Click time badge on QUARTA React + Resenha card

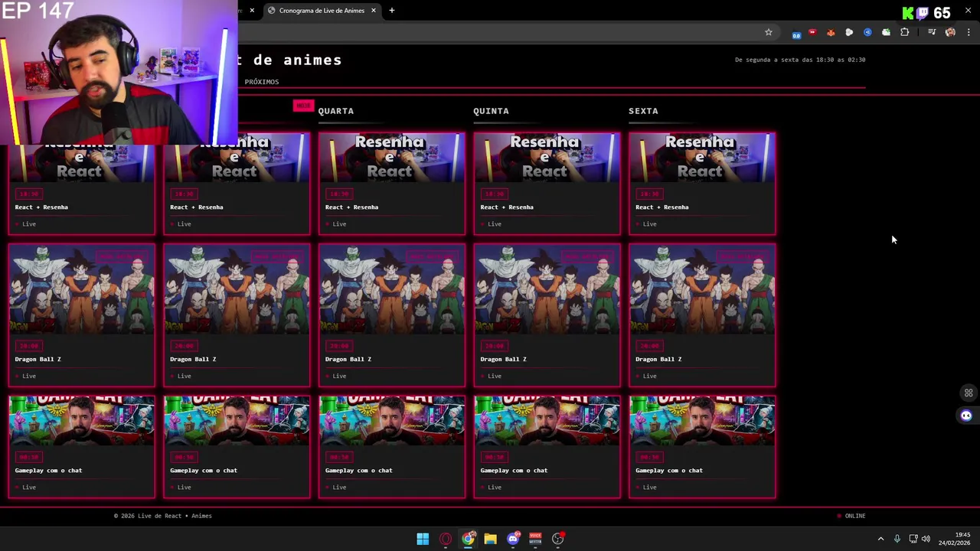339,194
